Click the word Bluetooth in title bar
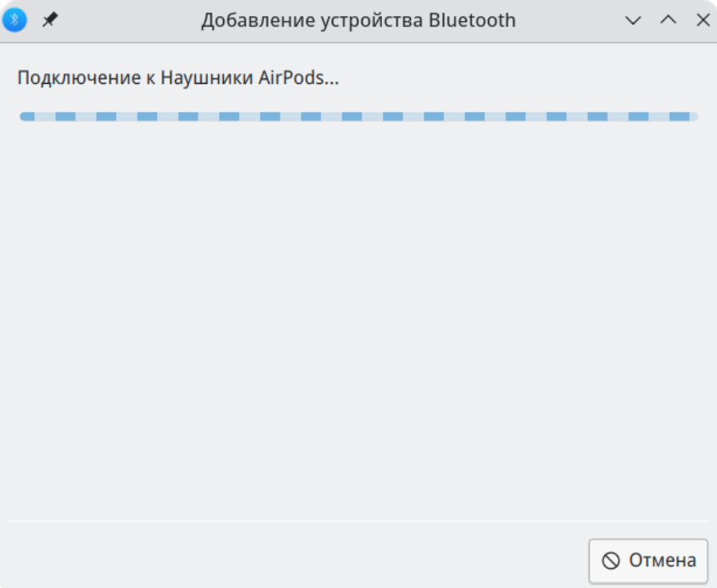717x588 pixels. coord(472,20)
